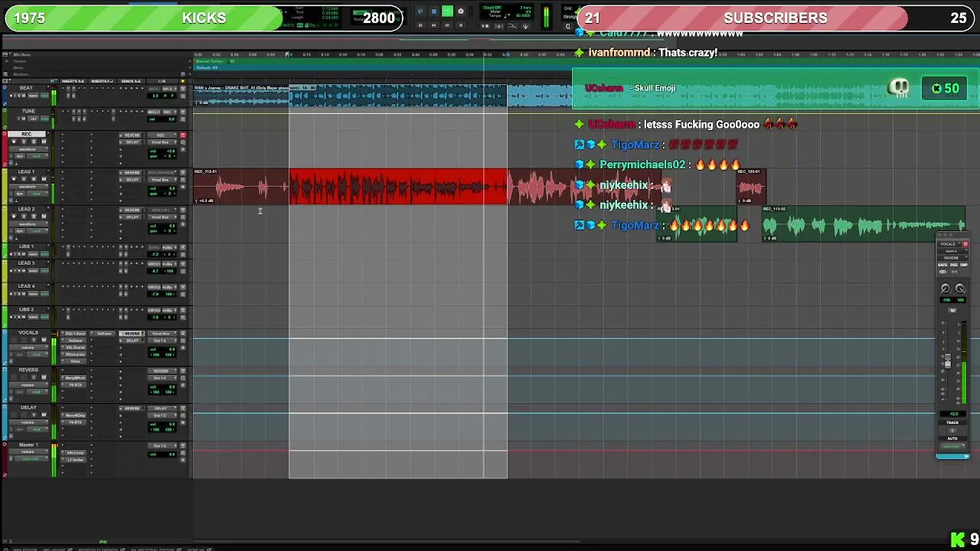Viewport: 980px width, 551px height.
Task: Open the VOCALS track volume view selector
Action: (x=28, y=347)
